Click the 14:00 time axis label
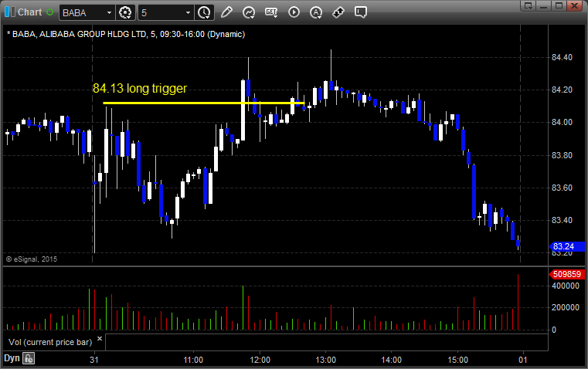Image resolution: width=588 pixels, height=369 pixels. tap(392, 360)
